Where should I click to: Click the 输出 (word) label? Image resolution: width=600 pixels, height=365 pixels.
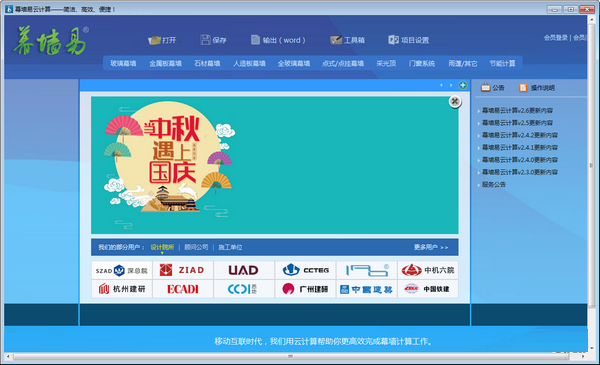(284, 40)
